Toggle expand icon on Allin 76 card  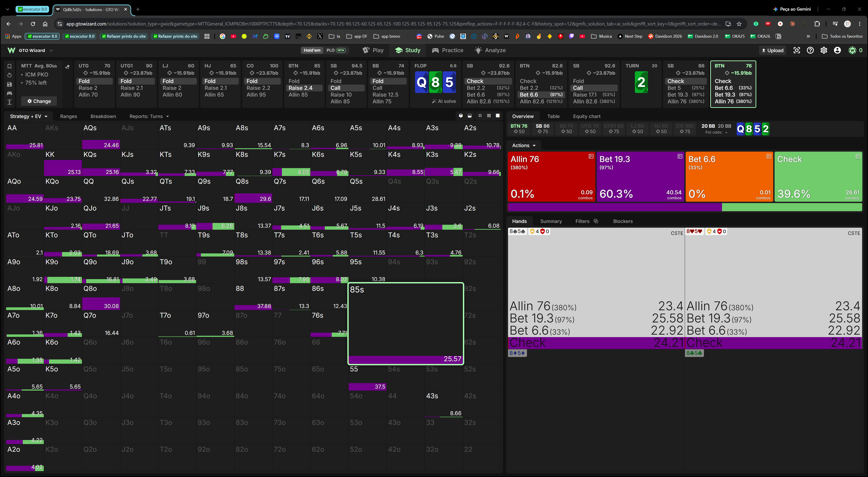[x=591, y=156]
